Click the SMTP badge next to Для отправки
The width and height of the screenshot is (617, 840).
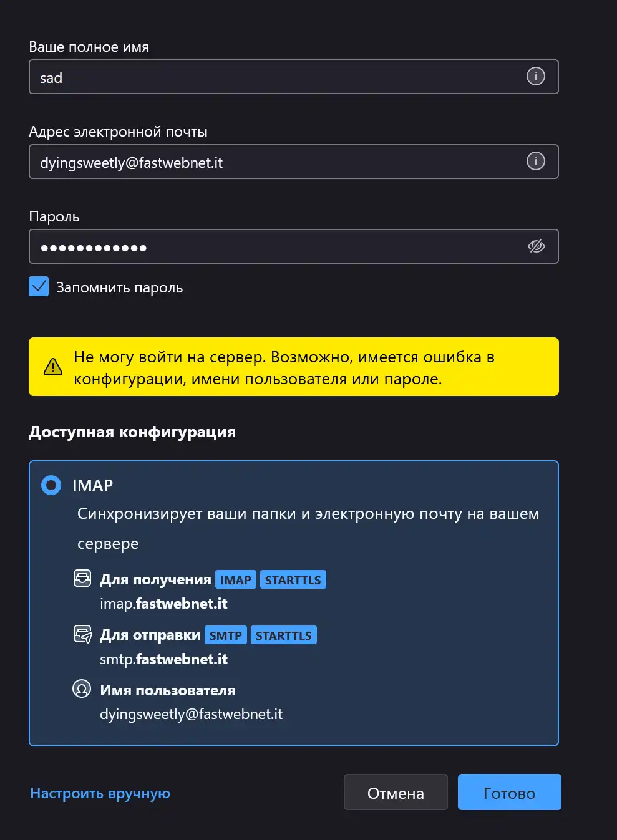225,635
